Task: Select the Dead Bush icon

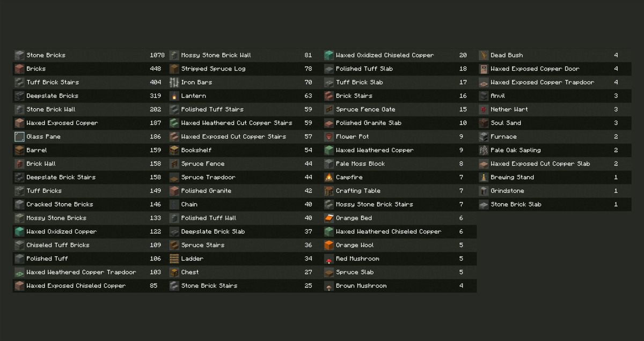Action: click(x=484, y=55)
